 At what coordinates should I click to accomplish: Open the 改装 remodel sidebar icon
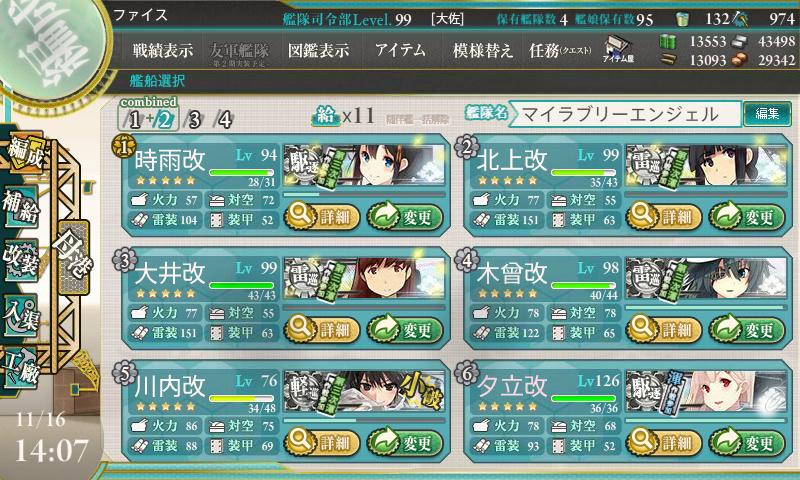click(21, 260)
